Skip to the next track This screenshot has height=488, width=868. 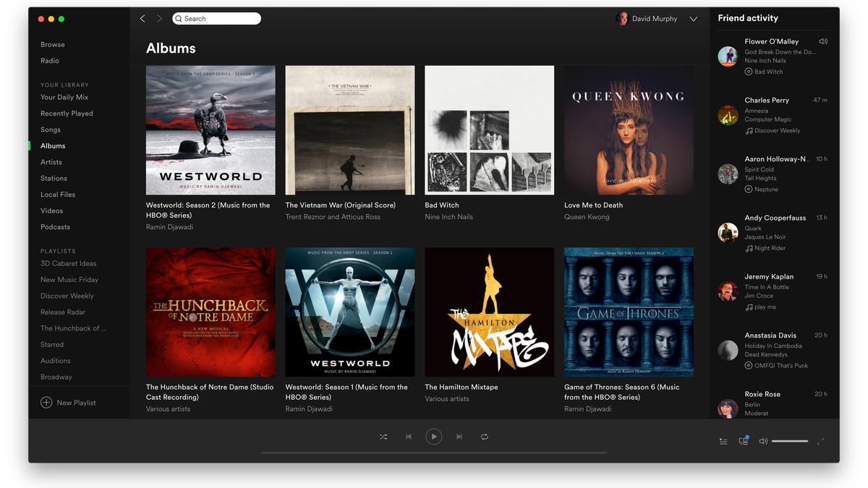(x=459, y=437)
